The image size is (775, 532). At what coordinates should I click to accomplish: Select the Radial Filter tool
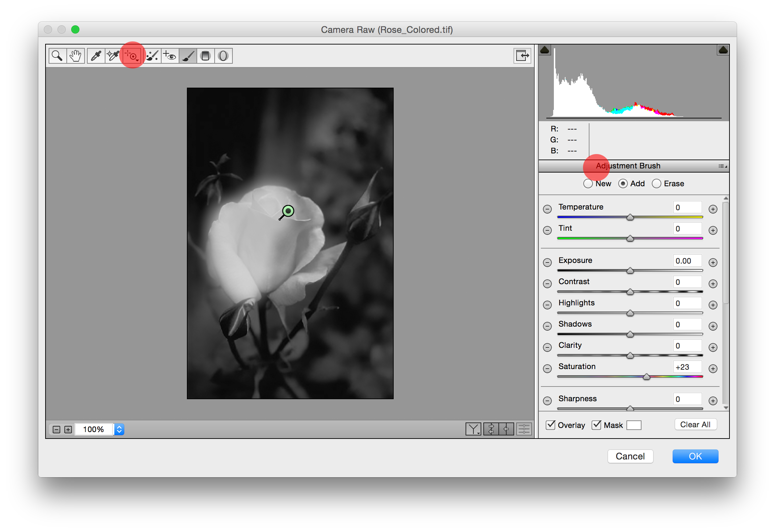point(223,56)
